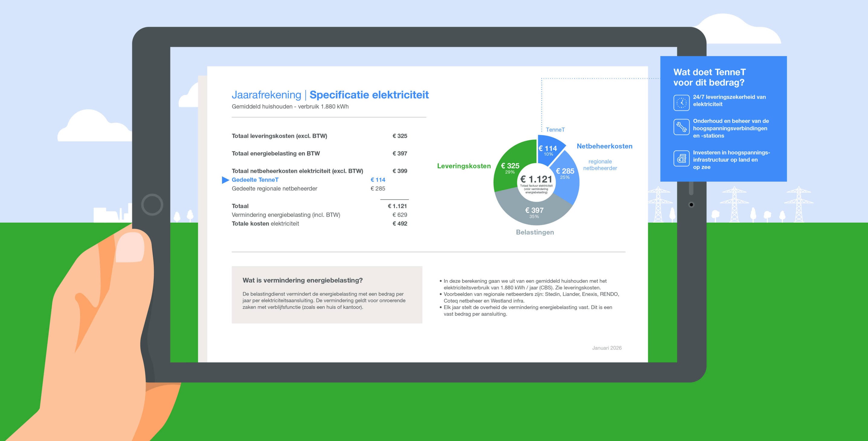The height and width of the screenshot is (441, 868).
Task: Click the regionale netbeheerder chart label
Action: [x=600, y=165]
